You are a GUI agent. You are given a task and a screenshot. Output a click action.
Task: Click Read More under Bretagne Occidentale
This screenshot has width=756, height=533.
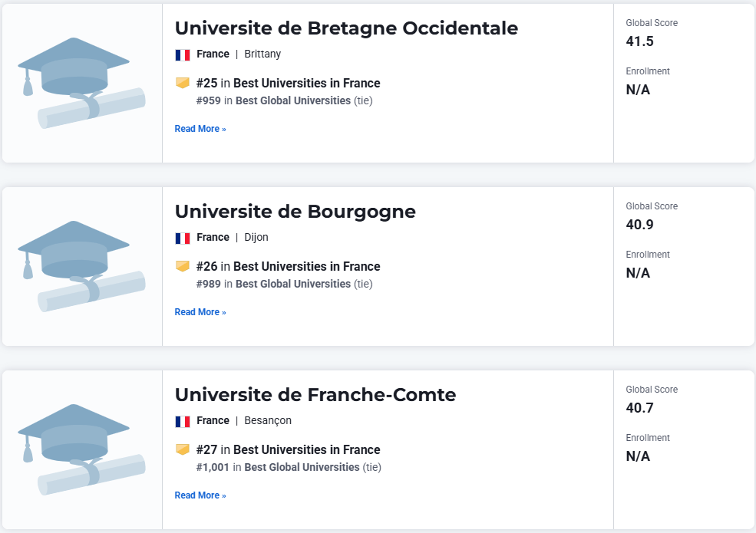tap(200, 129)
